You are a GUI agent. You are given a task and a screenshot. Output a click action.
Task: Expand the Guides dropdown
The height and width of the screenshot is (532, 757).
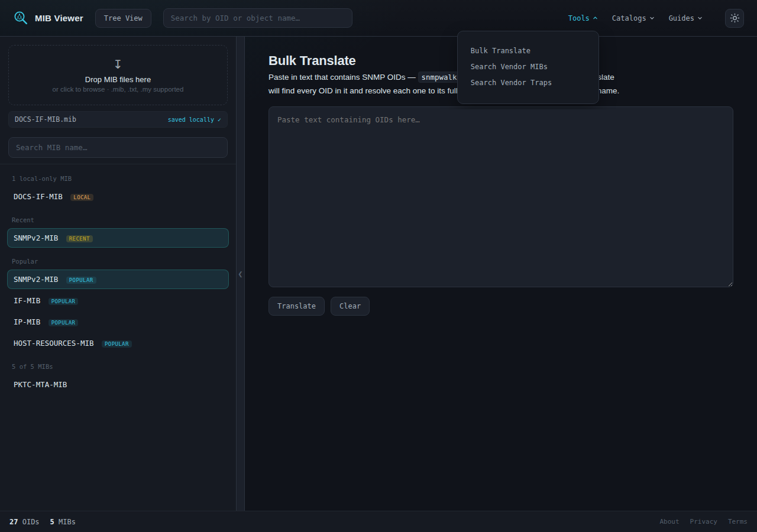pos(685,18)
